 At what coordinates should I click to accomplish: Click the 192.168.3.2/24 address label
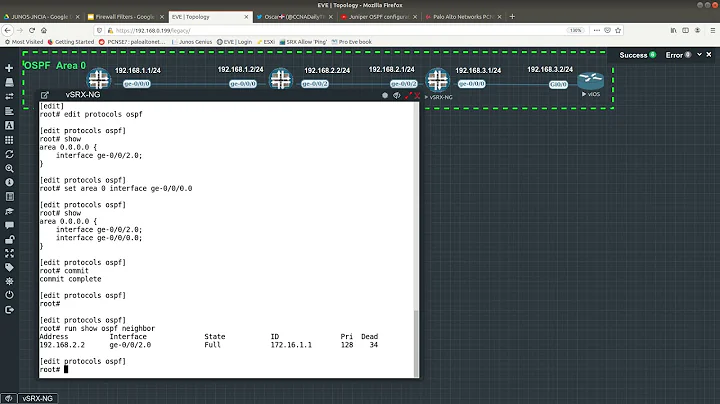[550, 69]
